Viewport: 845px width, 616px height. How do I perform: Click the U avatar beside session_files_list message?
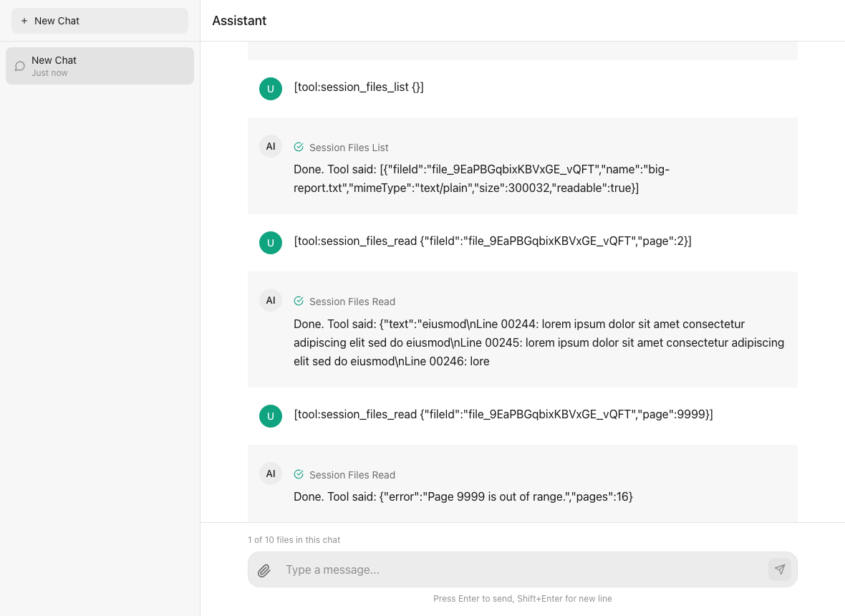271,89
